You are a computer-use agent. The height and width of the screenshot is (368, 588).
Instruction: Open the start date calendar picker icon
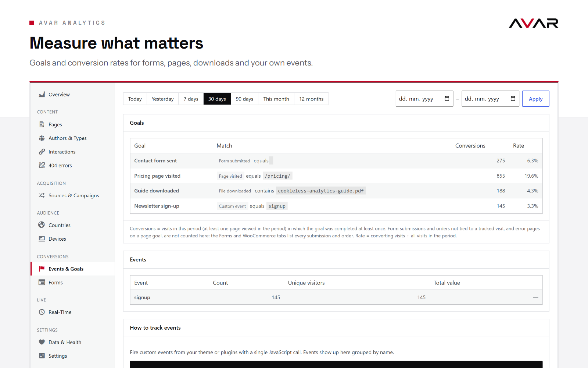point(447,99)
